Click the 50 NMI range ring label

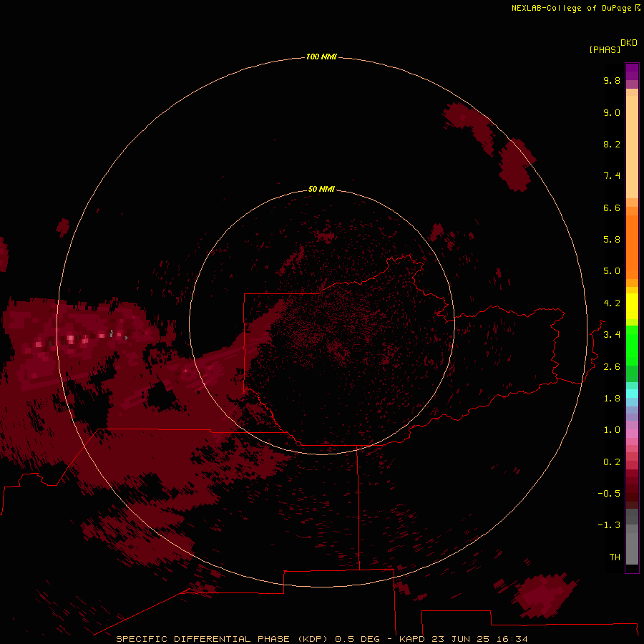(321, 189)
